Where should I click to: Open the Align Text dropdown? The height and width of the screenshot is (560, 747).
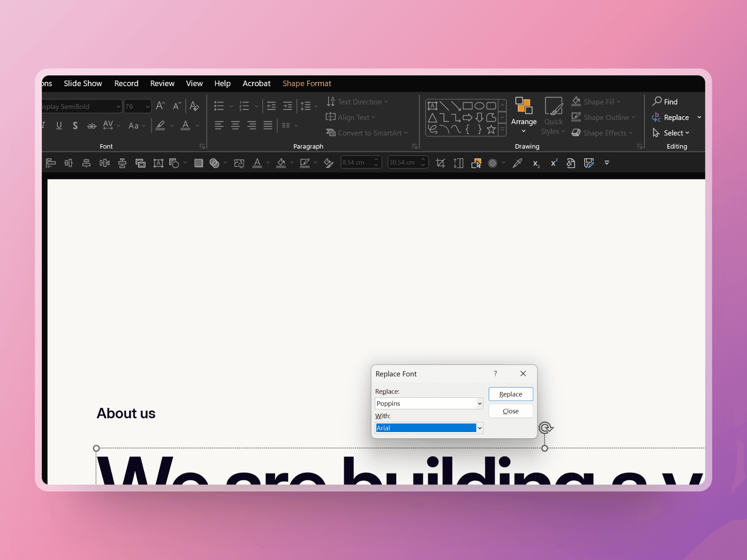(x=351, y=117)
